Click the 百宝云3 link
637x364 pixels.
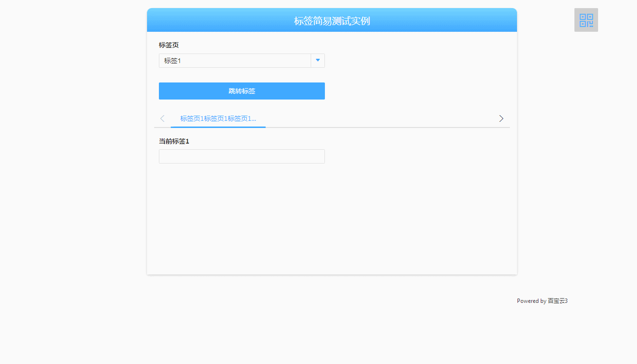tap(558, 301)
